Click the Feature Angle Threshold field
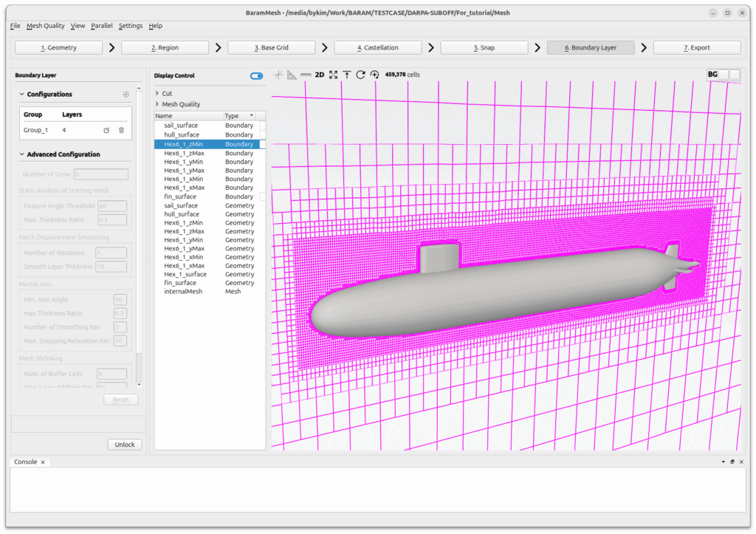This screenshot has width=756, height=534. coord(112,206)
